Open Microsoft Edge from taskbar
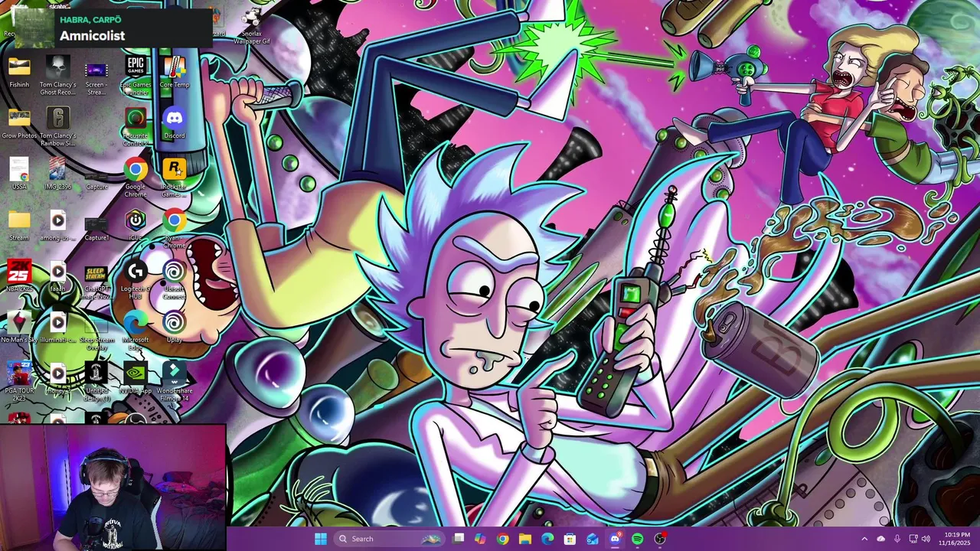This screenshot has width=980, height=551. coord(547,539)
